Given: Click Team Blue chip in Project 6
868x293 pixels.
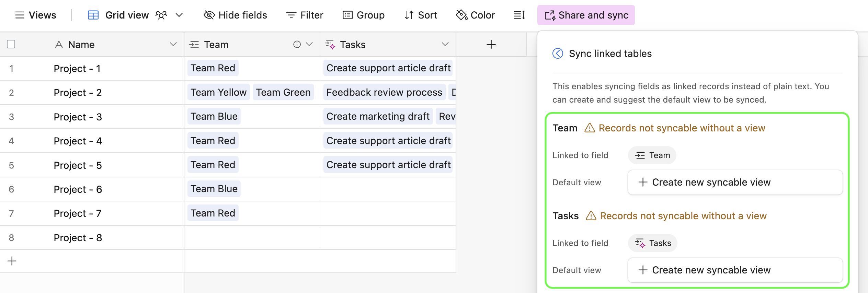Looking at the screenshot, I should coord(214,189).
